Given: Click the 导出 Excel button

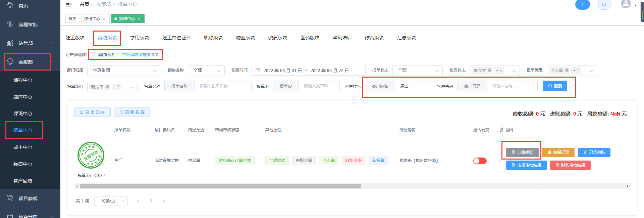Looking at the screenshot, I should tap(92, 112).
